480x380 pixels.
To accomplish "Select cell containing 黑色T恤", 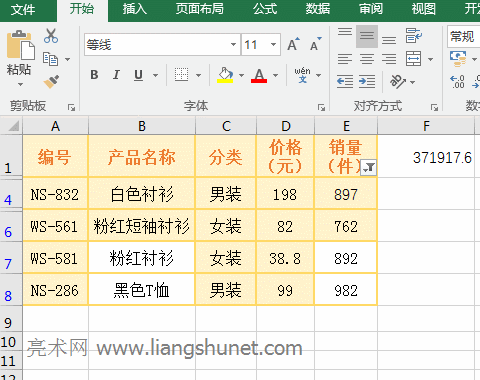I will [x=142, y=290].
